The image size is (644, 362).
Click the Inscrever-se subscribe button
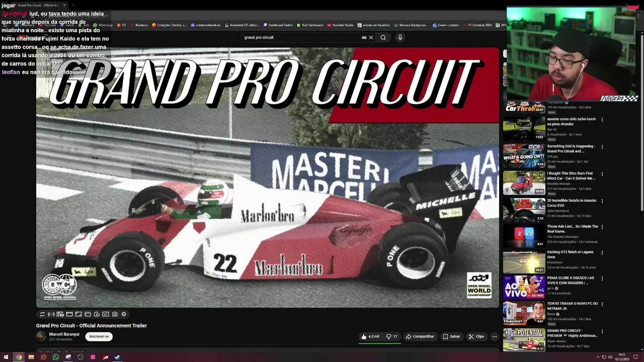click(99, 336)
